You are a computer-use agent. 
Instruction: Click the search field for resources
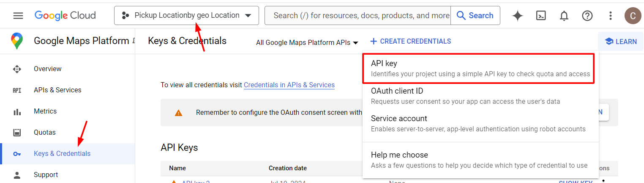357,16
